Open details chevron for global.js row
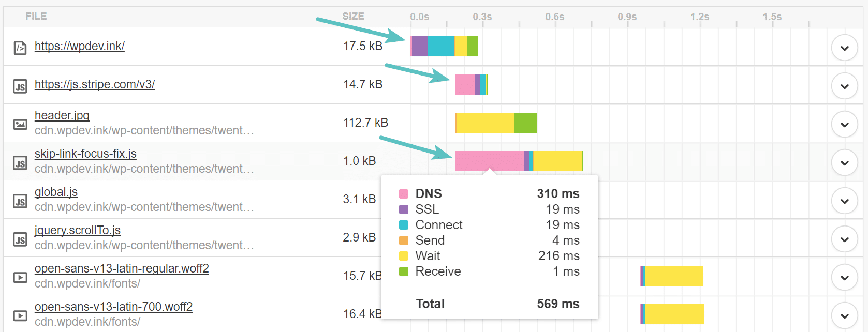 pos(844,201)
